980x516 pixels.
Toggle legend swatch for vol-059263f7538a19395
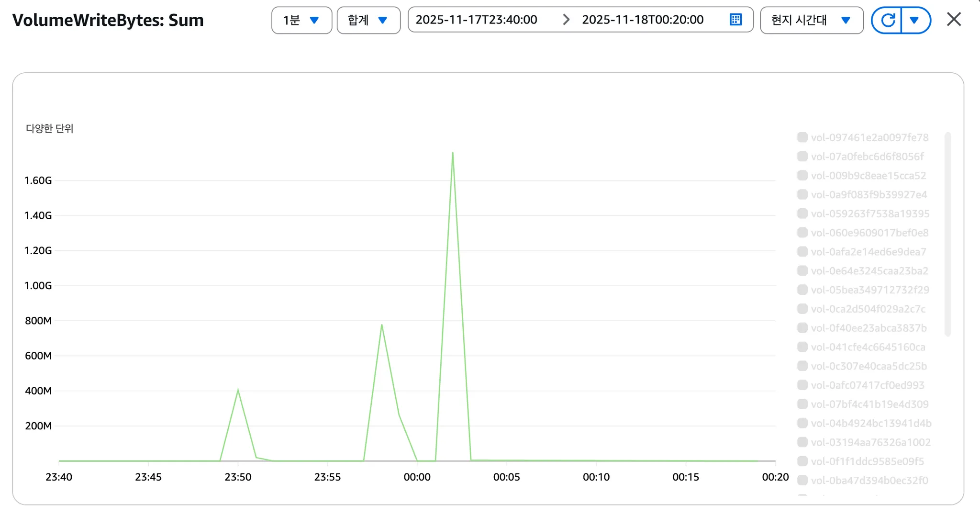[802, 213]
